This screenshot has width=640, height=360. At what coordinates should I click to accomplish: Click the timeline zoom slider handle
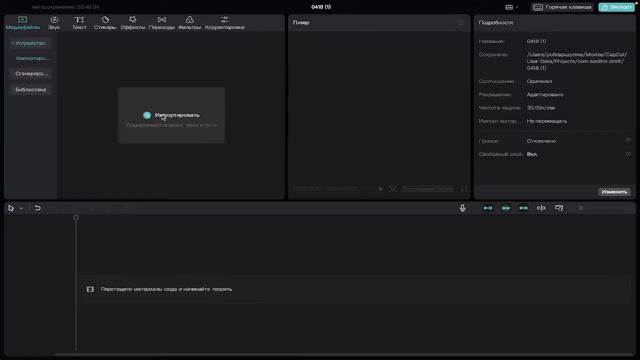[581, 208]
